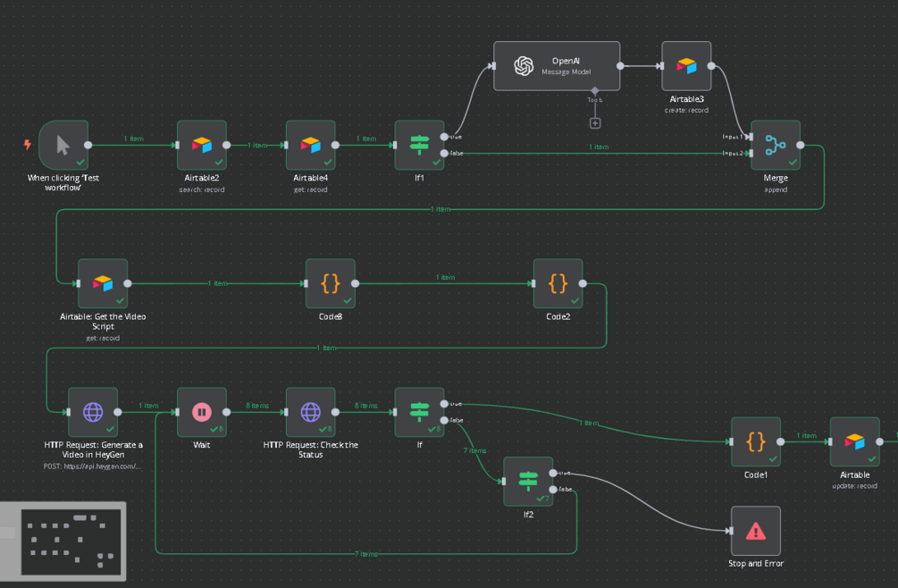Select the Airtable2 search record node
898x588 pixels.
(201, 145)
